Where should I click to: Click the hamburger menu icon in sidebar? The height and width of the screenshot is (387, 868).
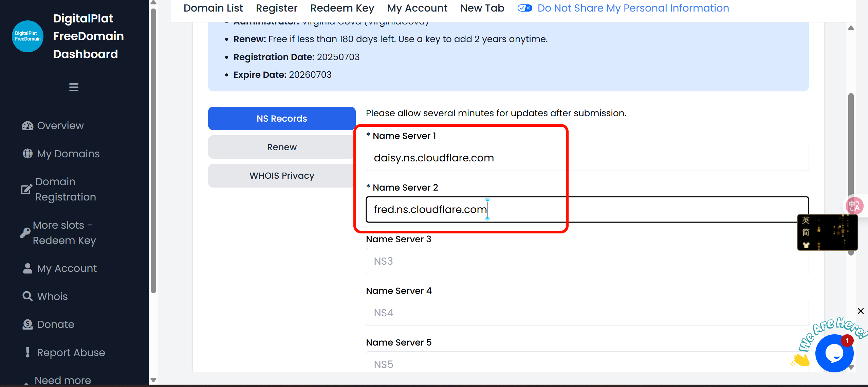tap(74, 87)
